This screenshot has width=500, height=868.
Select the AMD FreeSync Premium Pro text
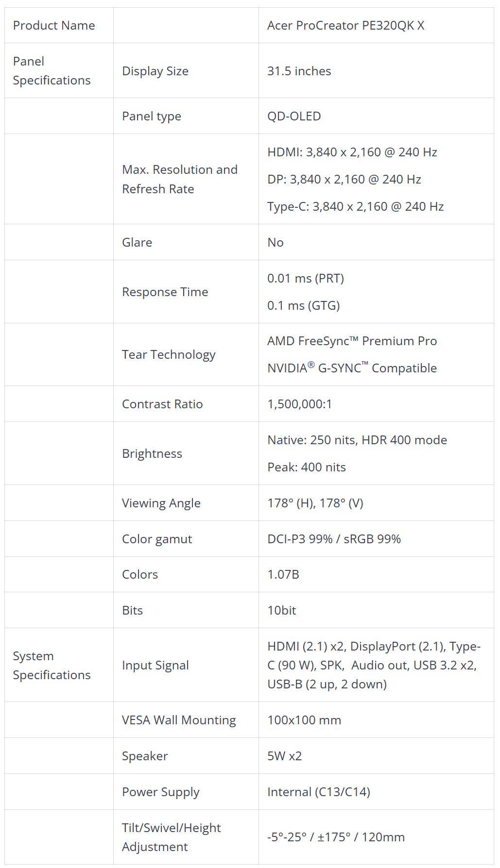pyautogui.click(x=352, y=341)
